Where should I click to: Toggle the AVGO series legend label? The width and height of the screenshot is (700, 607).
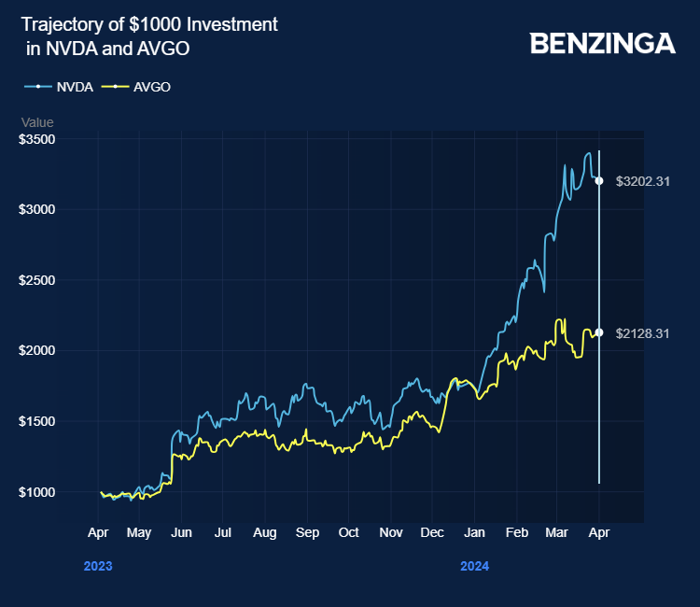pos(152,87)
